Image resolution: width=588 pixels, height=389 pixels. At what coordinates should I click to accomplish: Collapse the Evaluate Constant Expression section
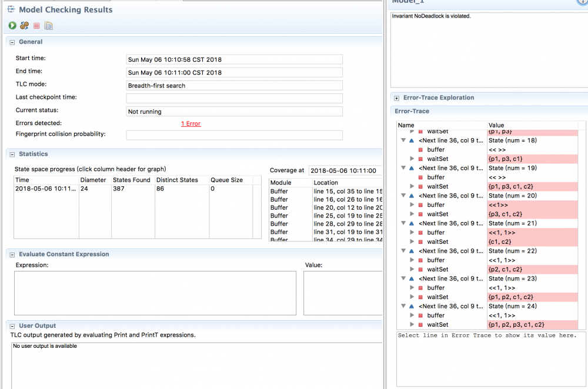(x=12, y=255)
